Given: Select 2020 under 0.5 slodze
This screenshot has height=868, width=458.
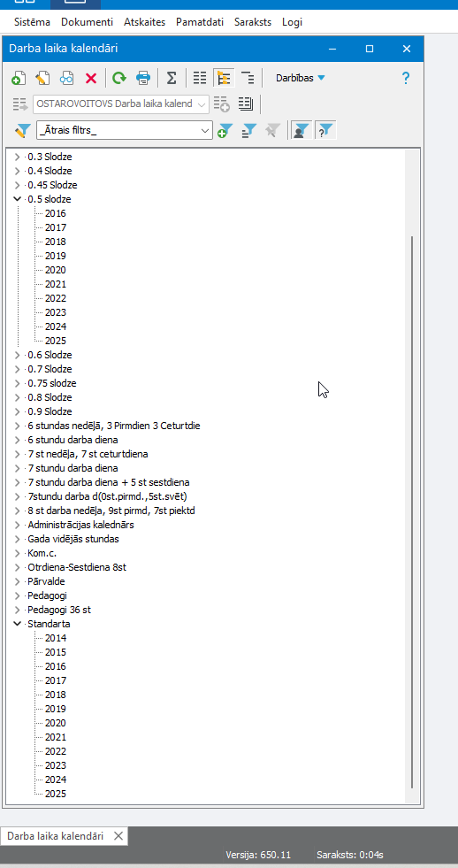Looking at the screenshot, I should pos(56,270).
